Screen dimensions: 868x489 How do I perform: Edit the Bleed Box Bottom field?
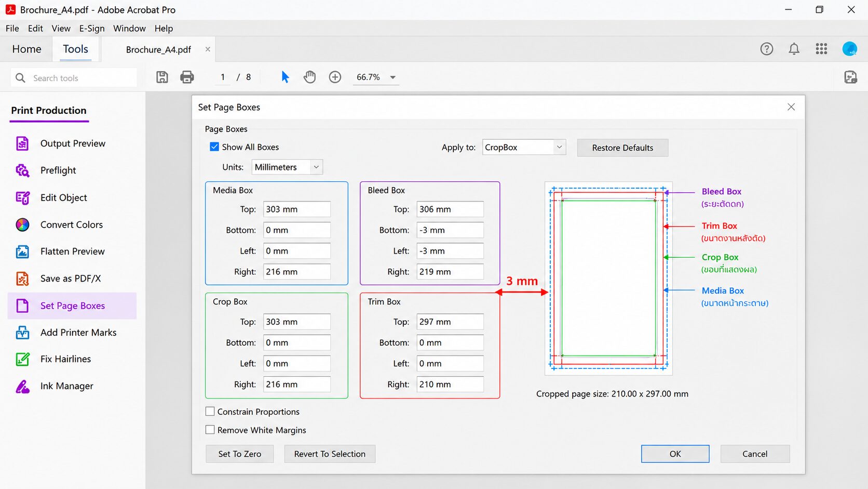(450, 230)
